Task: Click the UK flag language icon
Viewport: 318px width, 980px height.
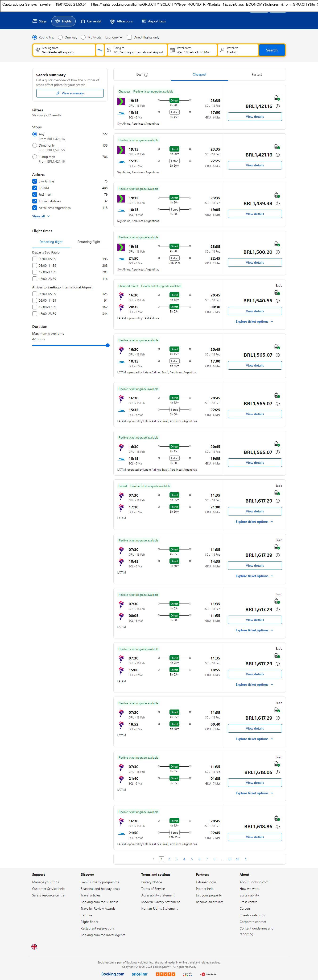Action: (34, 946)
